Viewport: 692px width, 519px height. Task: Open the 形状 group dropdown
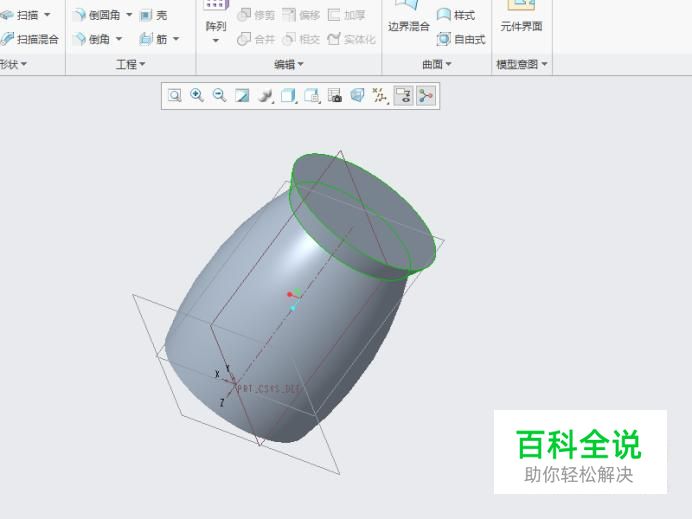click(x=13, y=64)
